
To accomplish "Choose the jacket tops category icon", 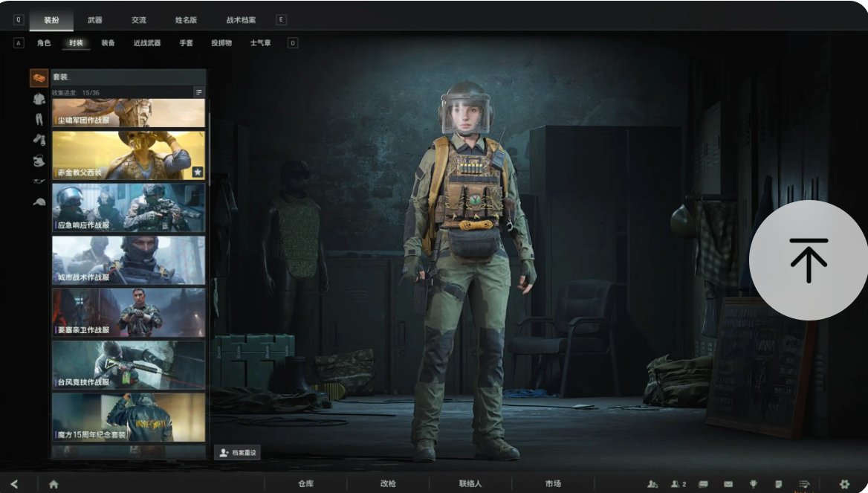I will tap(39, 99).
